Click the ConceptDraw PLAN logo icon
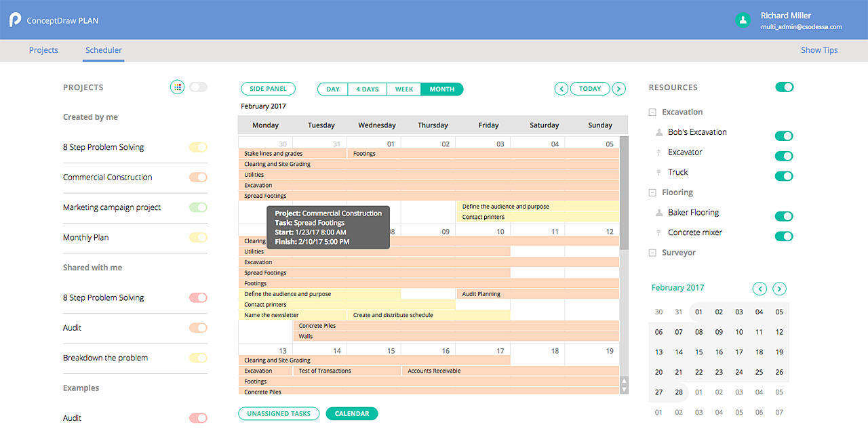Image resolution: width=868 pixels, height=437 pixels. [15, 20]
